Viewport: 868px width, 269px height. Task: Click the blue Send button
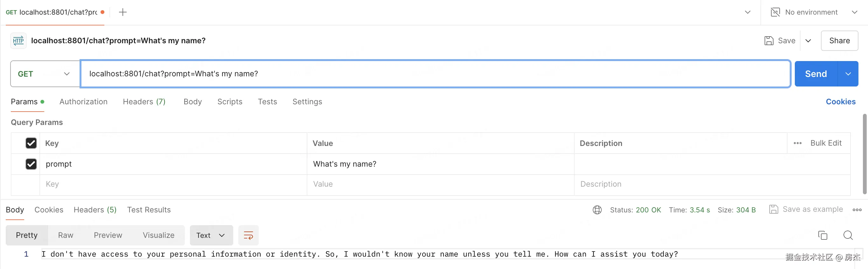coord(815,74)
